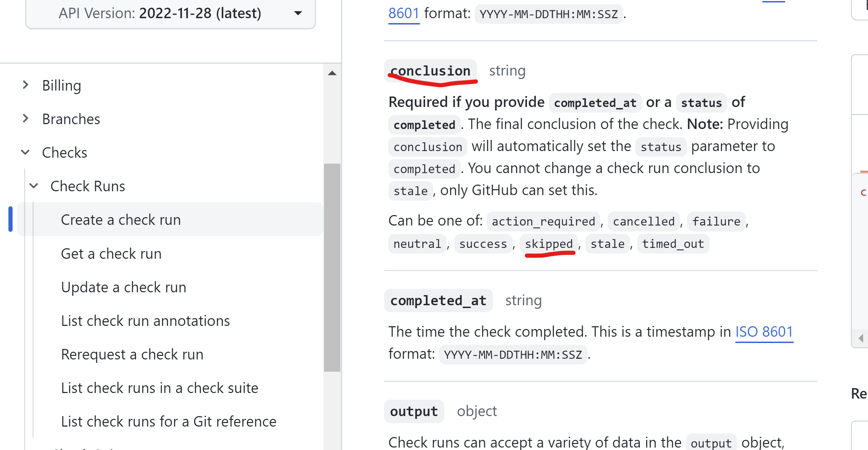Collapse the Checks section chevron

[26, 152]
